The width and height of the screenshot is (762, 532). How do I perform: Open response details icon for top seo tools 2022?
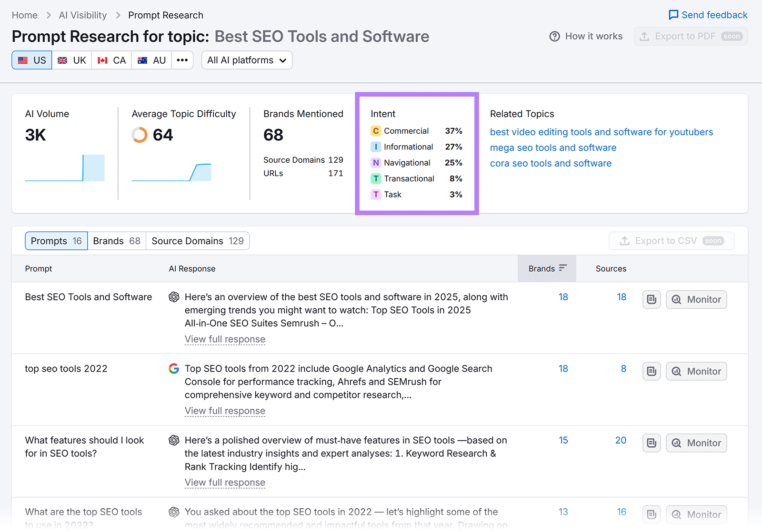point(651,372)
